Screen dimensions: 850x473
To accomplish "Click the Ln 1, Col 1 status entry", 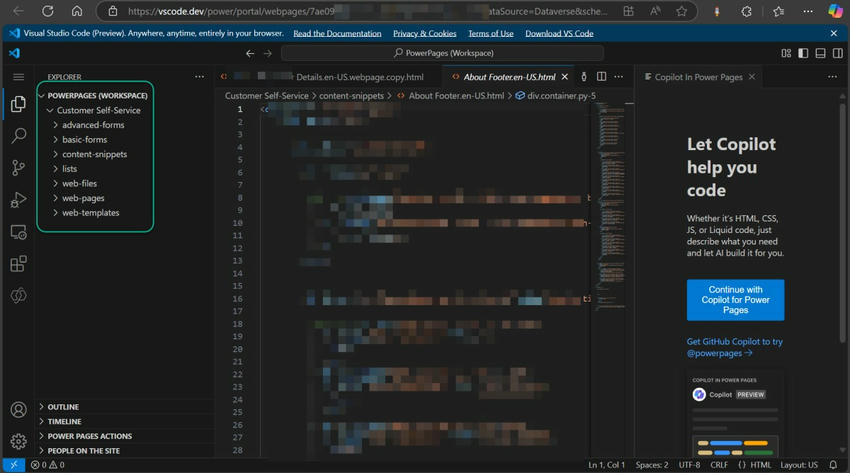I will [x=606, y=465].
